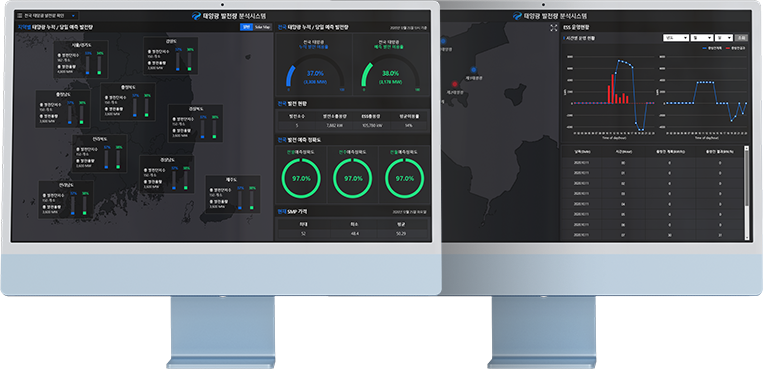Click the ESS data table scrollbar
This screenshot has height=369, width=763.
[747, 192]
